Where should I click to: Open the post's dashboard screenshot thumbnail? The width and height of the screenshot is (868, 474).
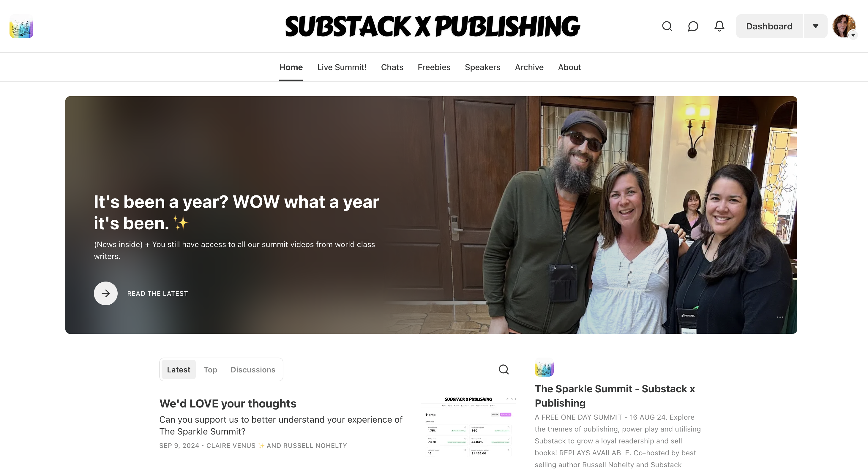468,427
